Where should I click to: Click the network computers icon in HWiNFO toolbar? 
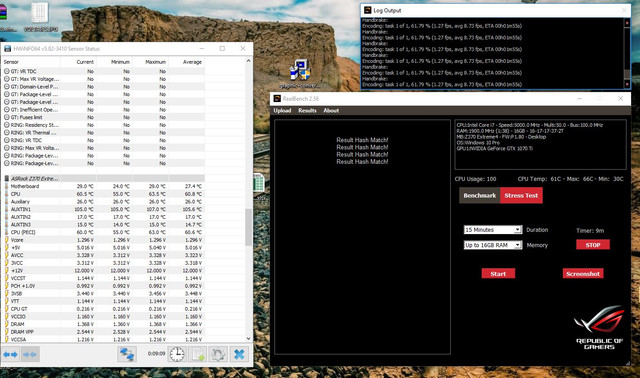127,354
